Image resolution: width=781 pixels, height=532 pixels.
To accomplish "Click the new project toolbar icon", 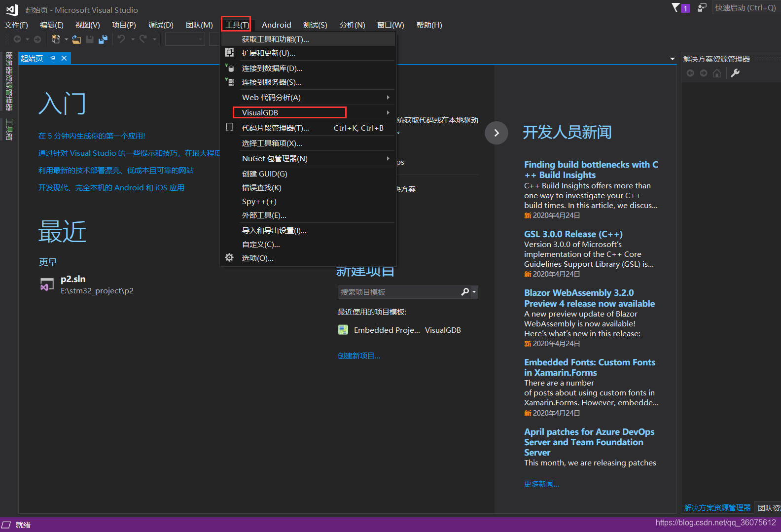I will point(56,39).
